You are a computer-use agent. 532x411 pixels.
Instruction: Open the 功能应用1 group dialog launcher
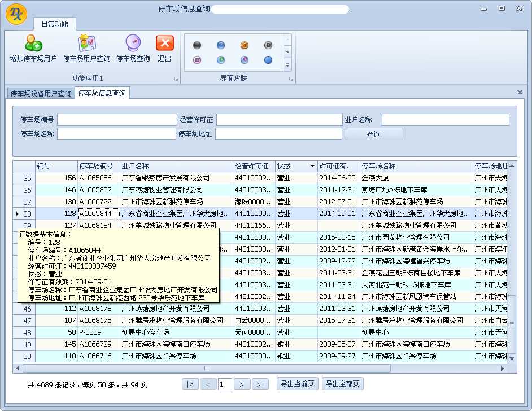[x=176, y=79]
